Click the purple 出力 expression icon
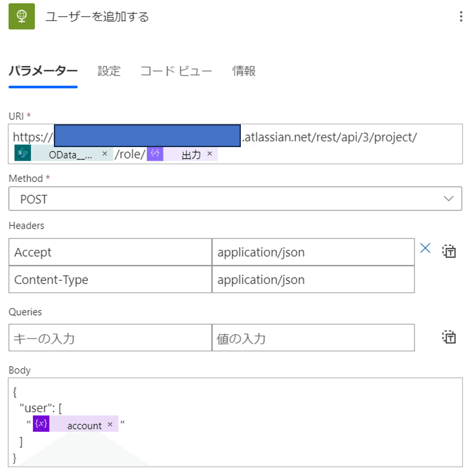 tap(155, 153)
